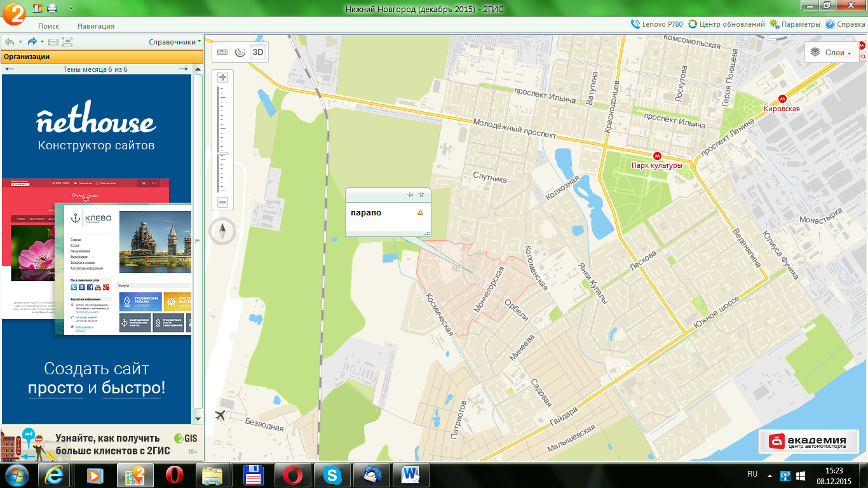Click the 2GIS clients promo banner
868x488 pixels.
[x=102, y=444]
